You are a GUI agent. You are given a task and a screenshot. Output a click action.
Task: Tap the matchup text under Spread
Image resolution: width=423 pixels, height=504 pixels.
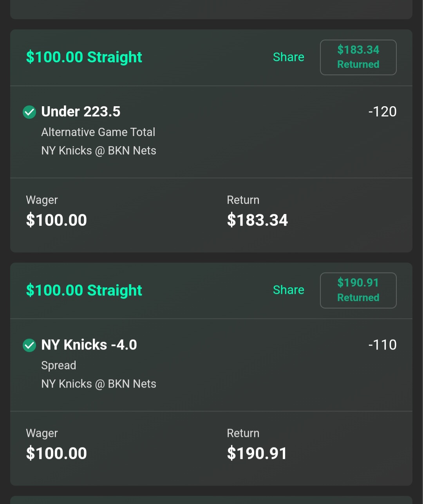point(99,384)
